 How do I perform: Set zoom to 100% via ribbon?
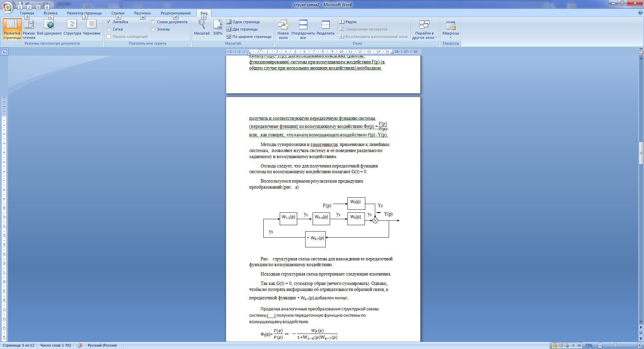pyautogui.click(x=218, y=28)
